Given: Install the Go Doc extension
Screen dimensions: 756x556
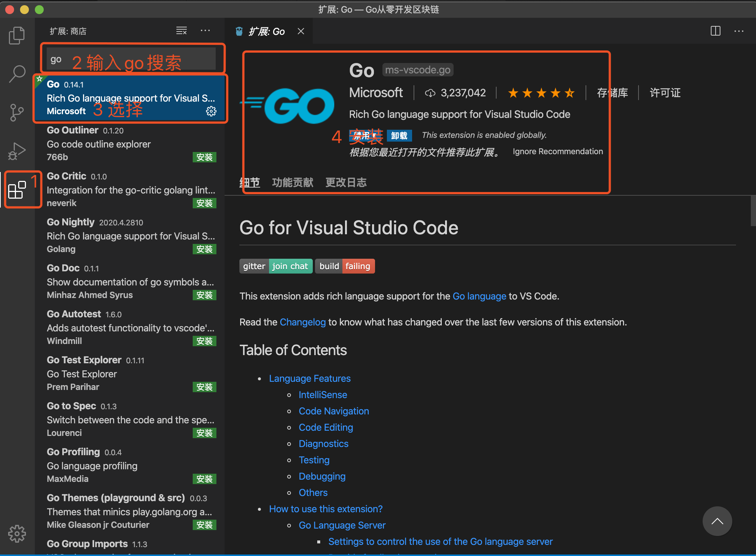Looking at the screenshot, I should click(205, 295).
